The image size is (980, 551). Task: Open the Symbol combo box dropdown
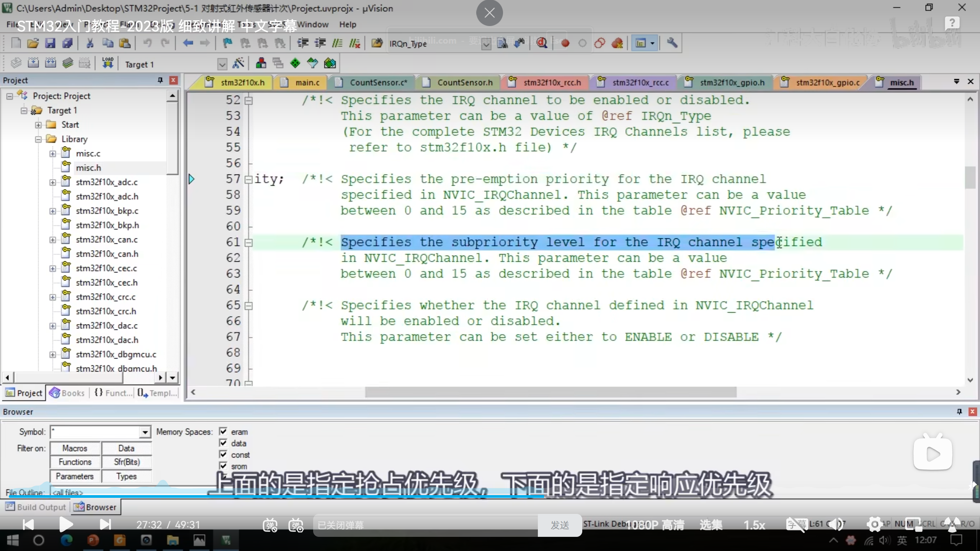pyautogui.click(x=145, y=432)
